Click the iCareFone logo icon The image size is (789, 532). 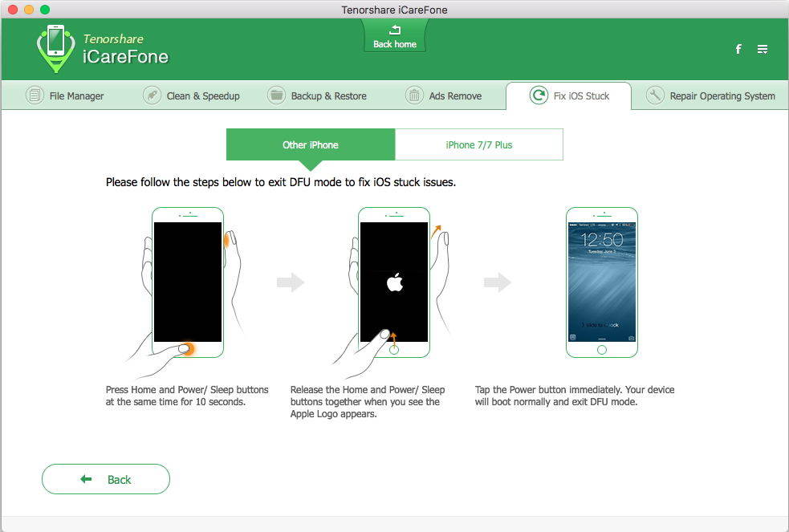point(56,49)
